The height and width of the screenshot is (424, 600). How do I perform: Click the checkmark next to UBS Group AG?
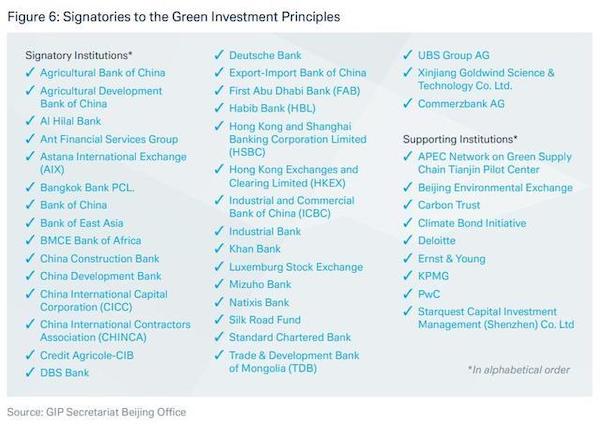[x=408, y=55]
